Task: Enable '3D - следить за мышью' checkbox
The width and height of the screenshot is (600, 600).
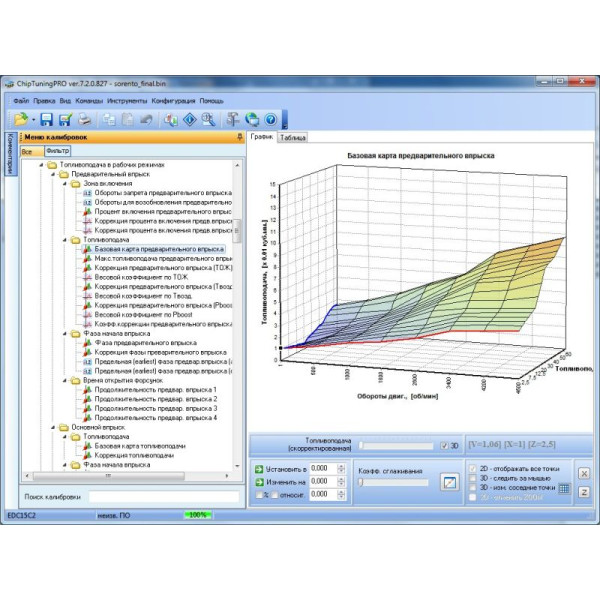Action: [x=473, y=478]
